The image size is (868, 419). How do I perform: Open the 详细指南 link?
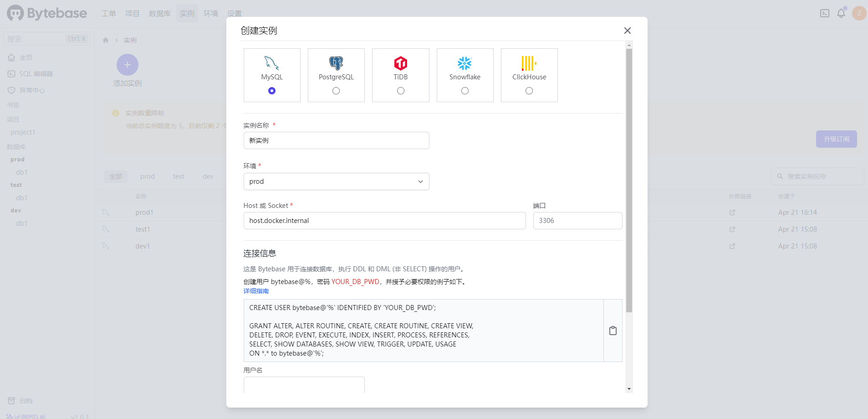click(x=255, y=291)
